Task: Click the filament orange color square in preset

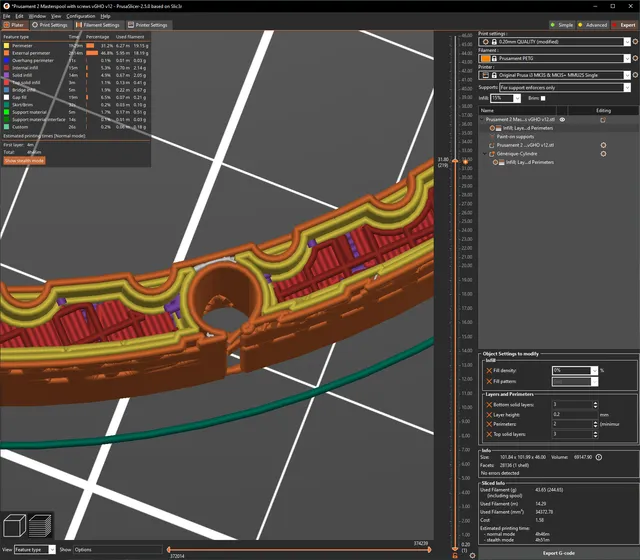Action: (x=485, y=58)
